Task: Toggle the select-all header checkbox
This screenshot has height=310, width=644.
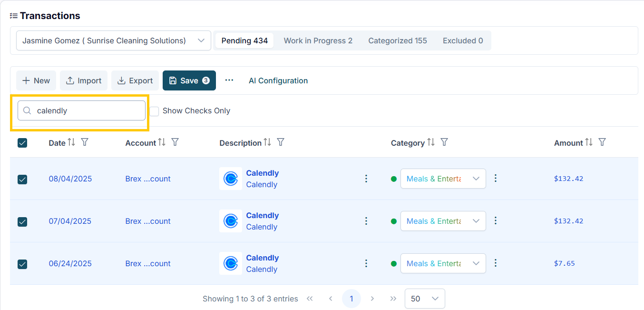Action: click(x=22, y=142)
